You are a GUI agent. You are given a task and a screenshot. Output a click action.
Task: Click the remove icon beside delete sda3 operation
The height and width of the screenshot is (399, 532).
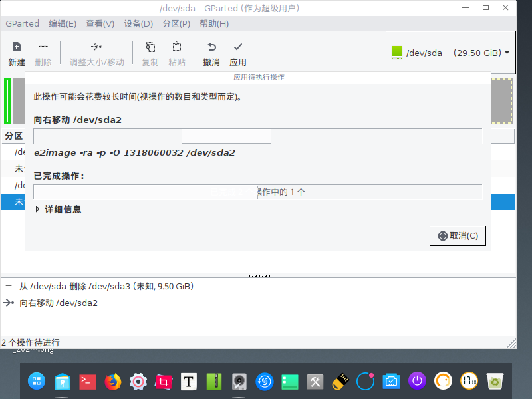[9, 286]
